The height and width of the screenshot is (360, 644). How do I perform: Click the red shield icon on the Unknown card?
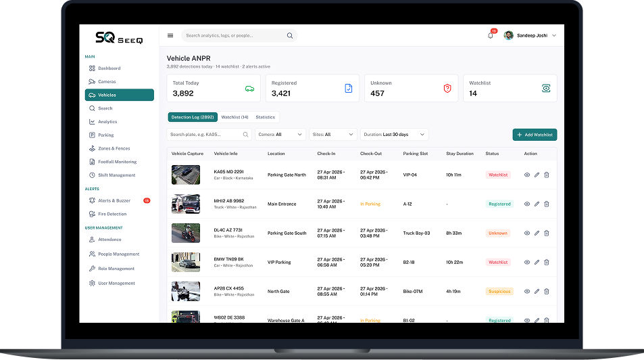pos(447,88)
